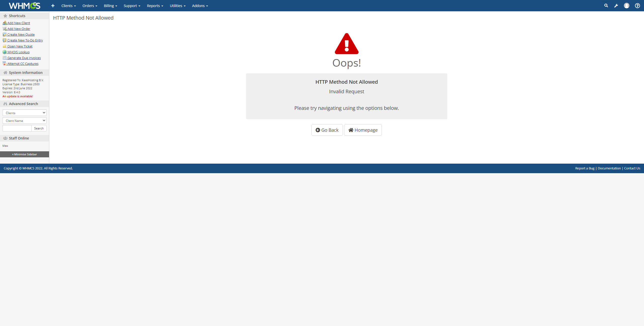
Task: Click the wrench configuration icon
Action: click(x=616, y=6)
